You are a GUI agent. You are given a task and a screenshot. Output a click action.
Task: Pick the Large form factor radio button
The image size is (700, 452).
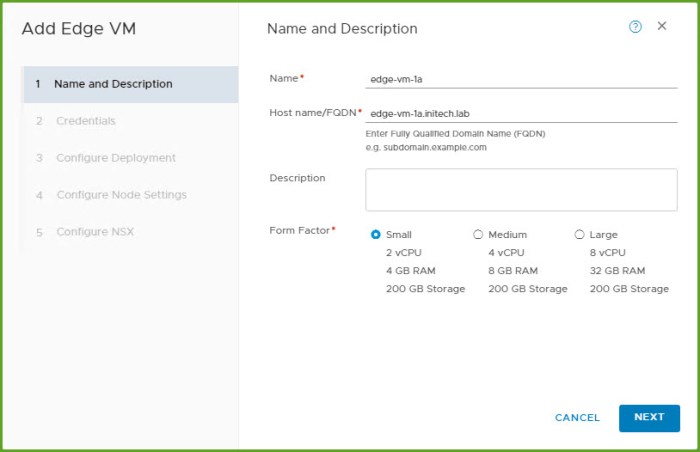click(579, 235)
